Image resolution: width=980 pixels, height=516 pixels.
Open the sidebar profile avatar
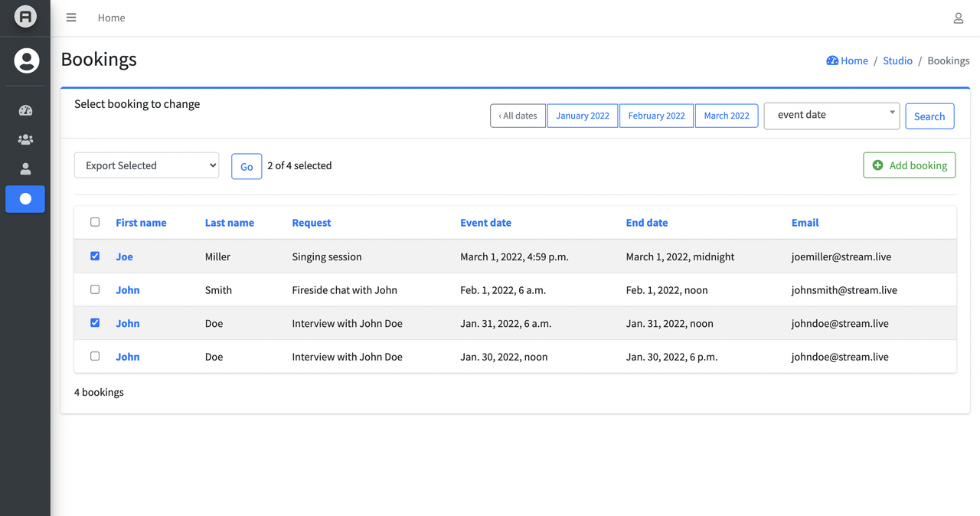click(x=26, y=60)
